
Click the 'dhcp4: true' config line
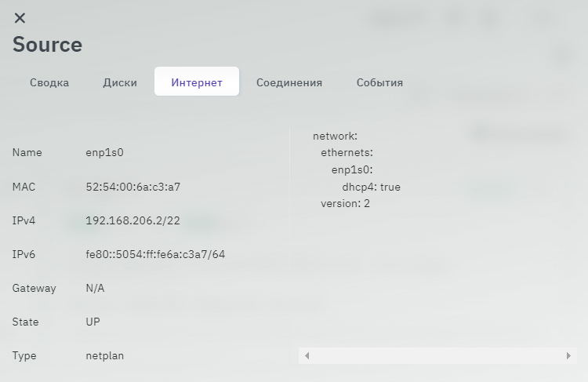click(371, 187)
